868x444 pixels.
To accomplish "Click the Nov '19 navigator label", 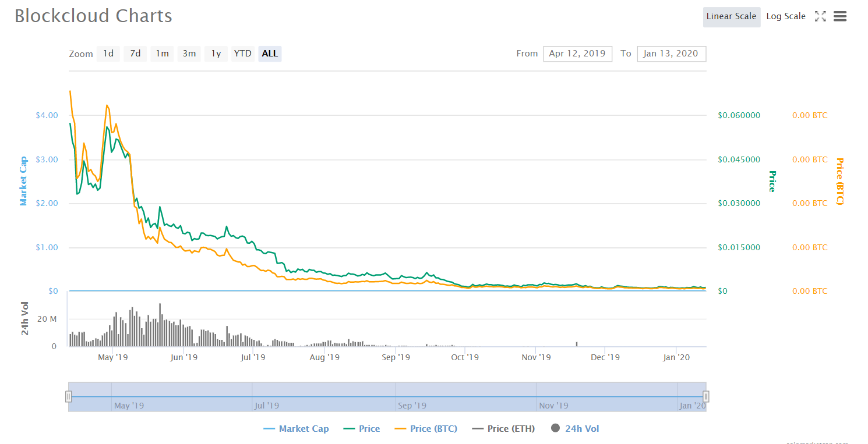I will pyautogui.click(x=553, y=406).
